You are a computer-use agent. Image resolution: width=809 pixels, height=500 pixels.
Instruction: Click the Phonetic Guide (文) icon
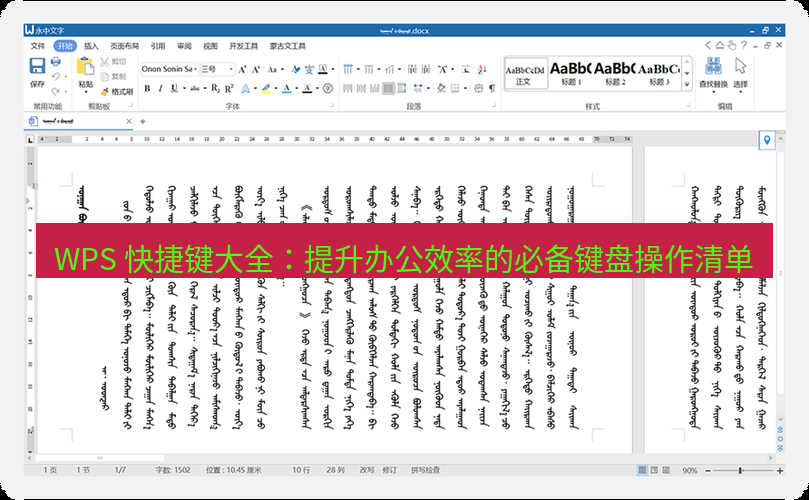click(x=309, y=69)
